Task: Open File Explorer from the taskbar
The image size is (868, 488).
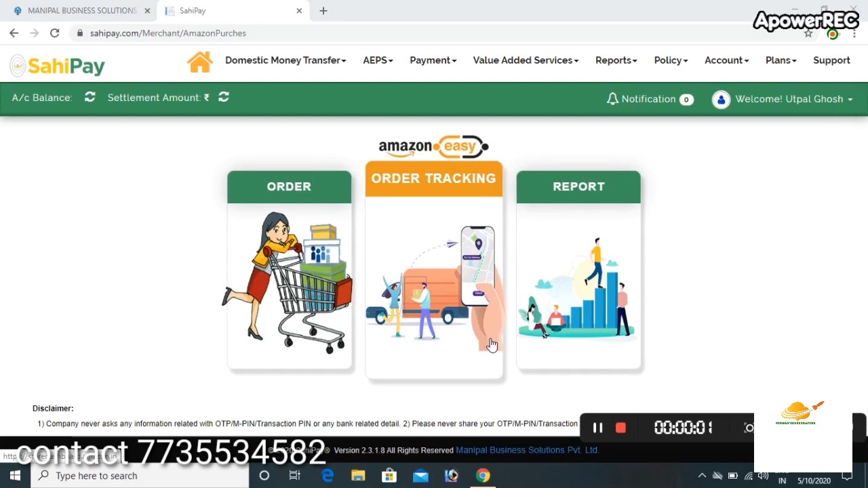Action: (x=358, y=476)
